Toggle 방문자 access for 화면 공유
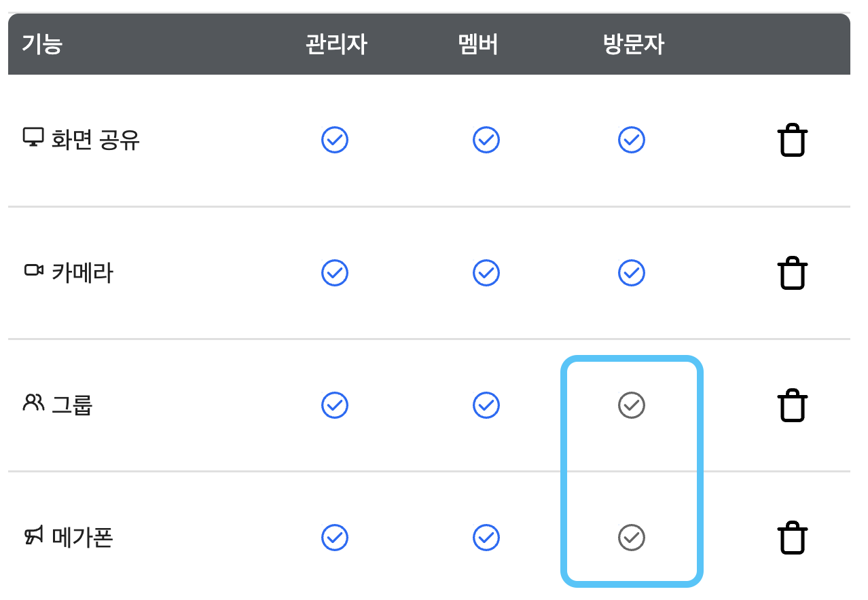The height and width of the screenshot is (600, 868). (631, 140)
